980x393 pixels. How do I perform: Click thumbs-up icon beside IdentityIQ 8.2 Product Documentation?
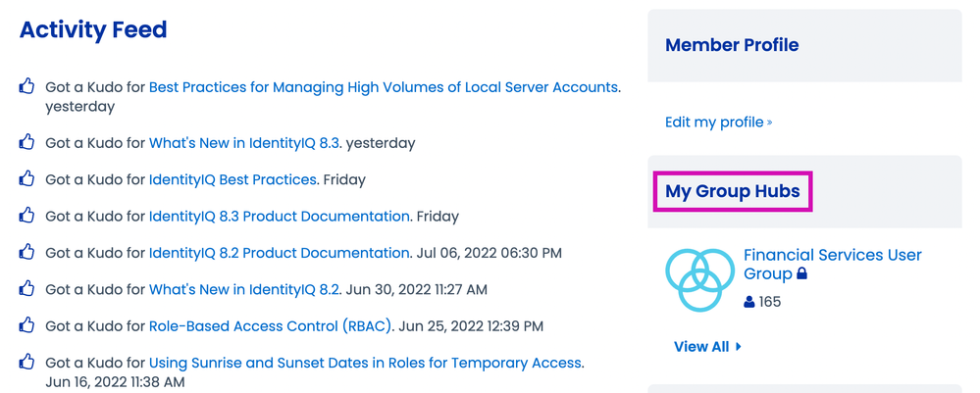27,253
